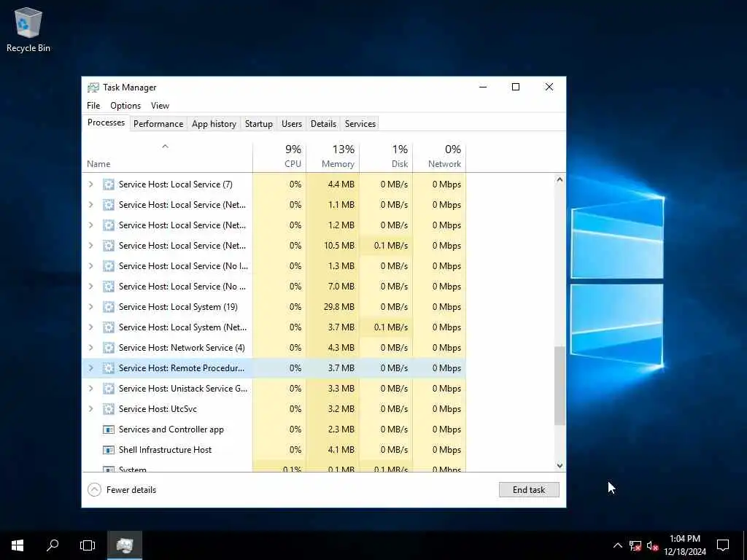This screenshot has height=560, width=747.
Task: Expand the Local Service row using 1.1 MB
Action: click(91, 205)
